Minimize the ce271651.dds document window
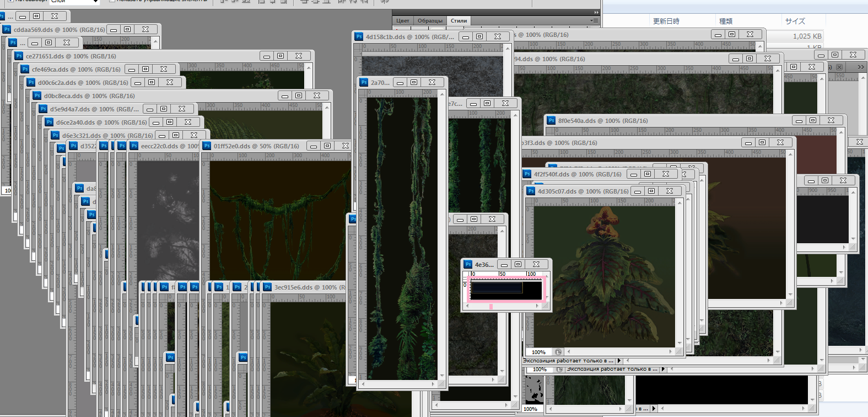Viewport: 868px width, 417px height. [x=267, y=56]
